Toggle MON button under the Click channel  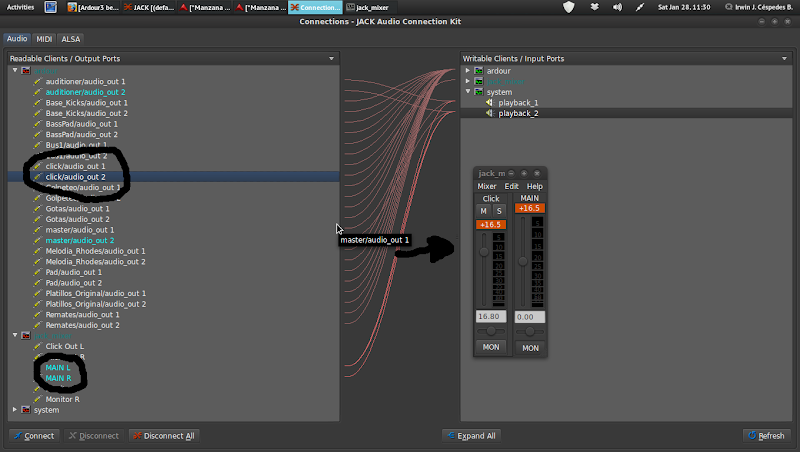pyautogui.click(x=491, y=347)
